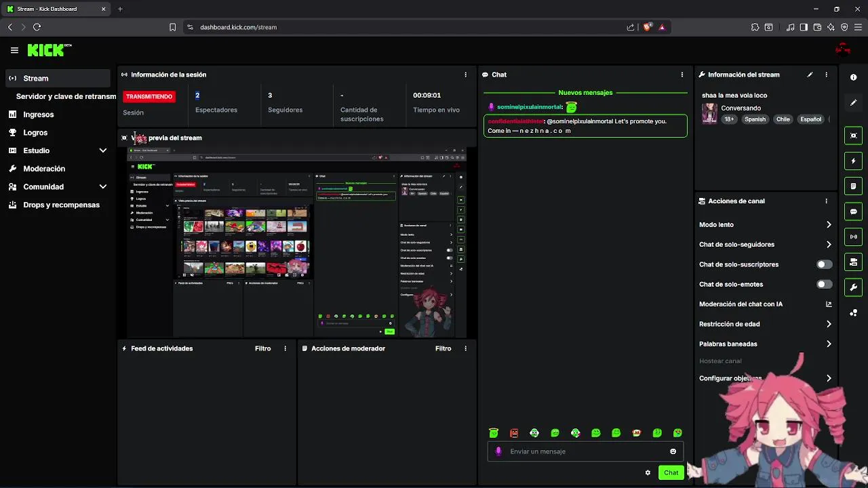Screen dimensions: 868x488
Task: Select Stream in the sidebar
Action: coord(58,78)
